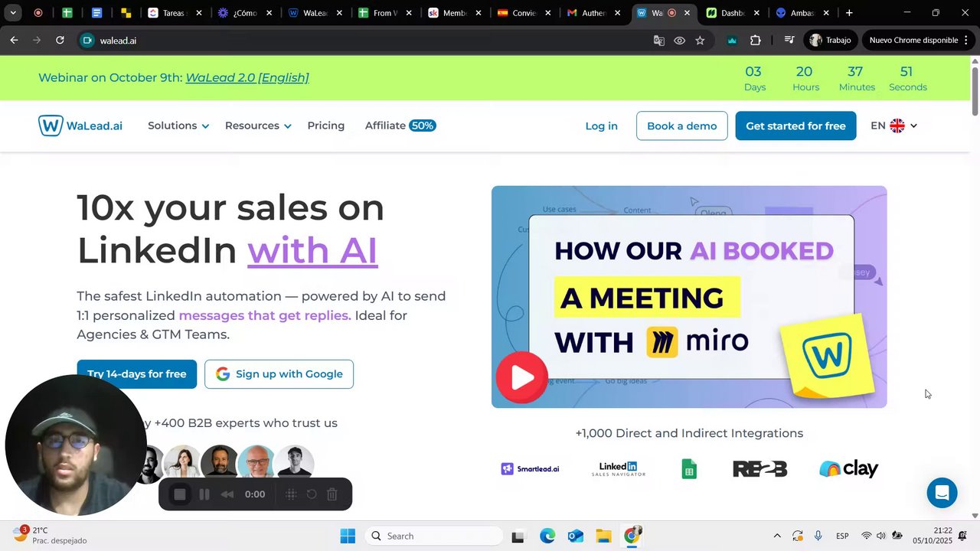Close the Tareas tab
Viewport: 980px width, 551px height.
click(x=199, y=13)
